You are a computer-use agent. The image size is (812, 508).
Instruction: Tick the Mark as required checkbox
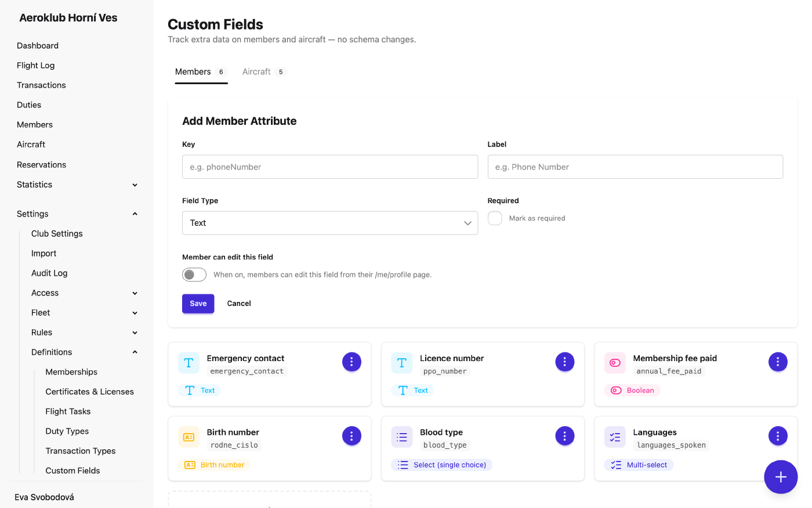click(x=495, y=218)
